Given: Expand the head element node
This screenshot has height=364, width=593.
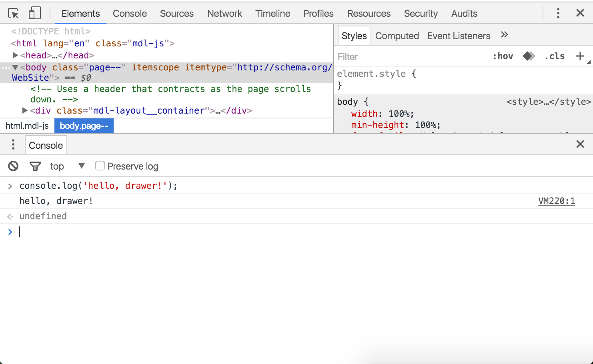Looking at the screenshot, I should pyautogui.click(x=15, y=55).
